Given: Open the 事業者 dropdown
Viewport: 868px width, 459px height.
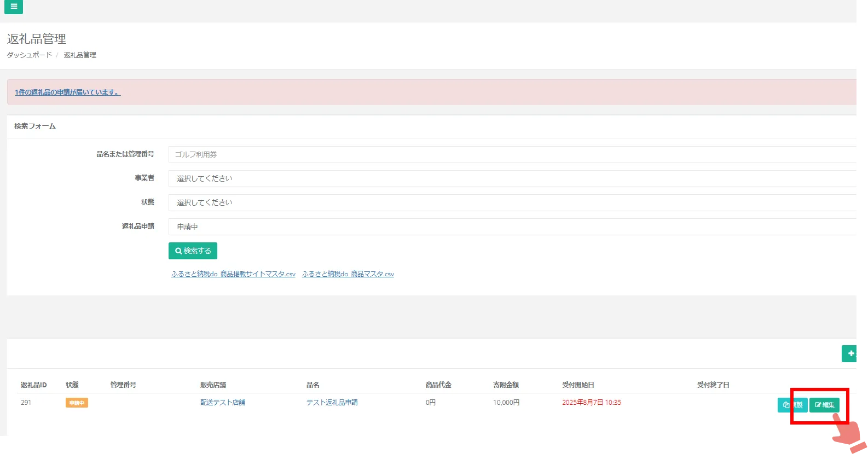Looking at the screenshot, I should tap(512, 178).
